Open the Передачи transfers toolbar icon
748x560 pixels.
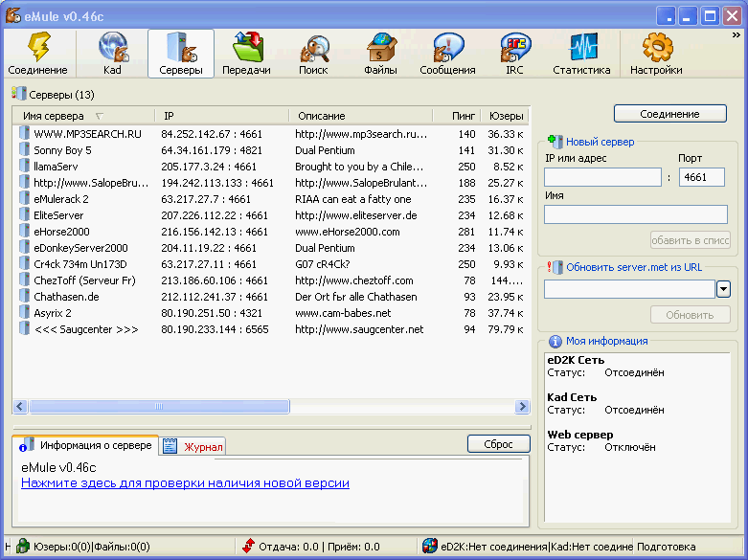[x=247, y=47]
